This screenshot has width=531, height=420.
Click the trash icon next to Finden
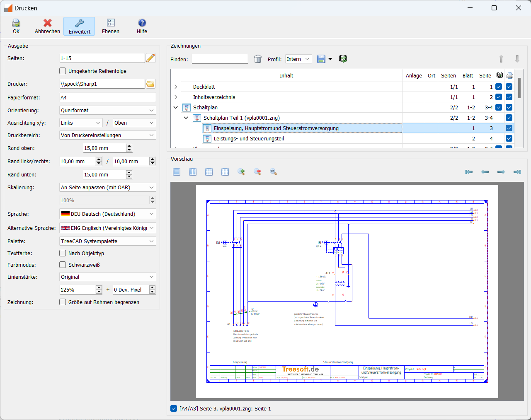(258, 59)
